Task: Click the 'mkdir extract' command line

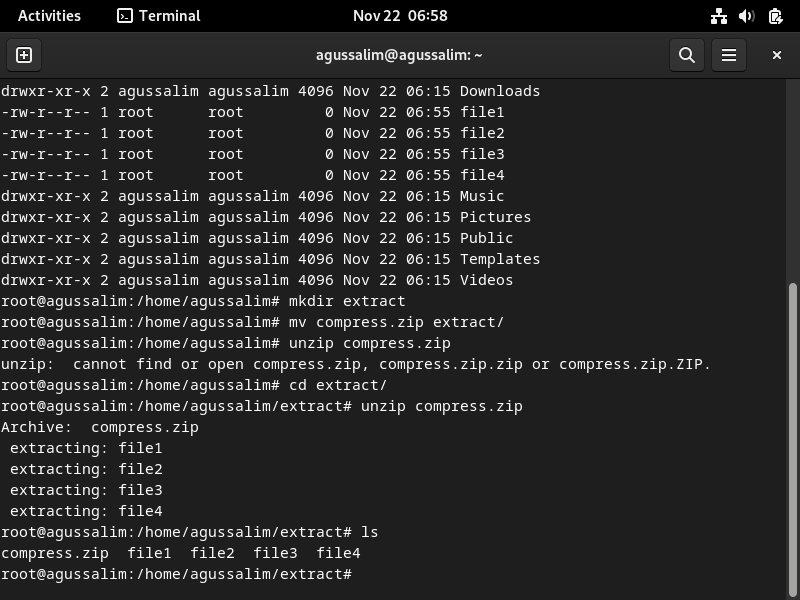Action: [203, 301]
